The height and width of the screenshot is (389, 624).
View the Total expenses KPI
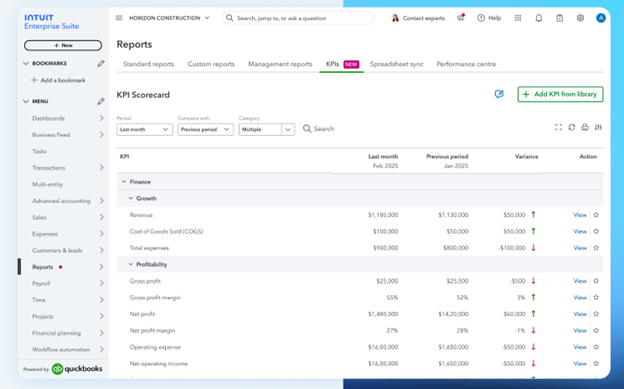click(x=580, y=248)
